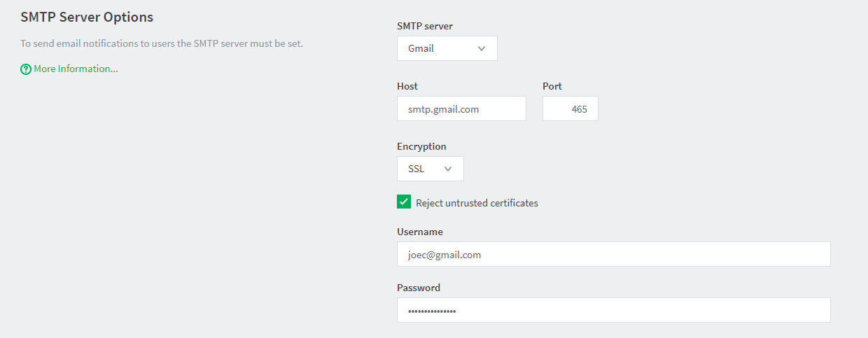Click the Port field label
Screen dimensions: 868x338
click(x=552, y=86)
